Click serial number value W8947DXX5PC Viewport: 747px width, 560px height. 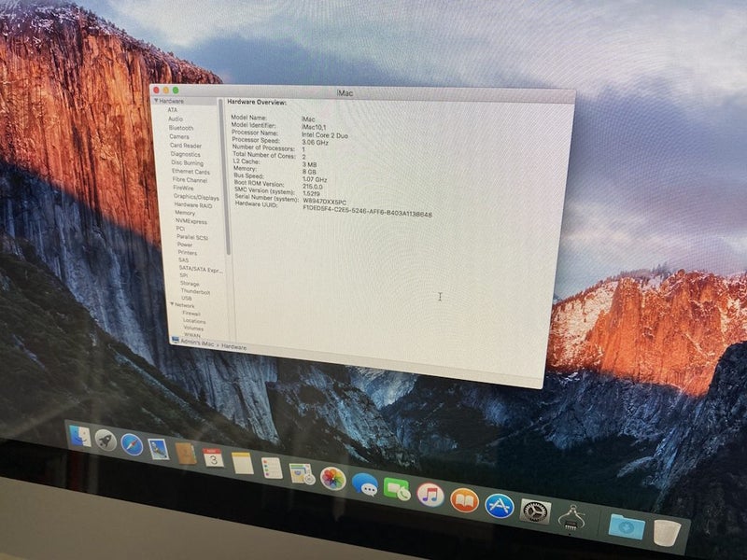(324, 202)
